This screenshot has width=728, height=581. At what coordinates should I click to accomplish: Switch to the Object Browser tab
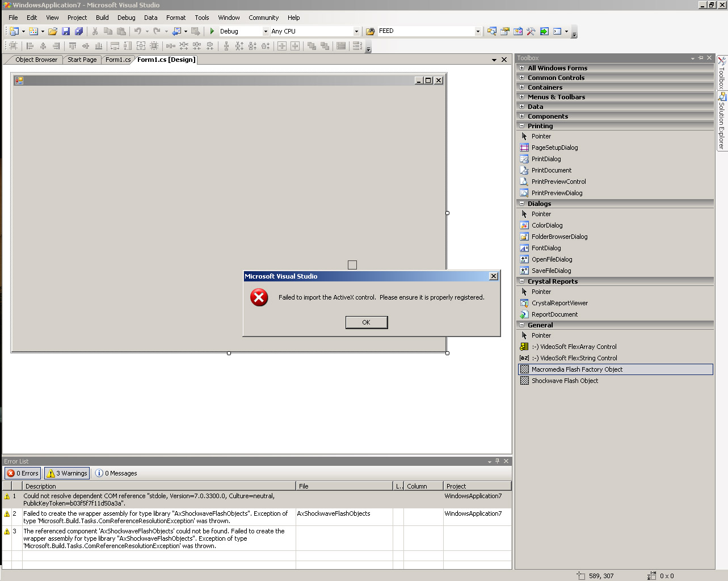(36, 60)
